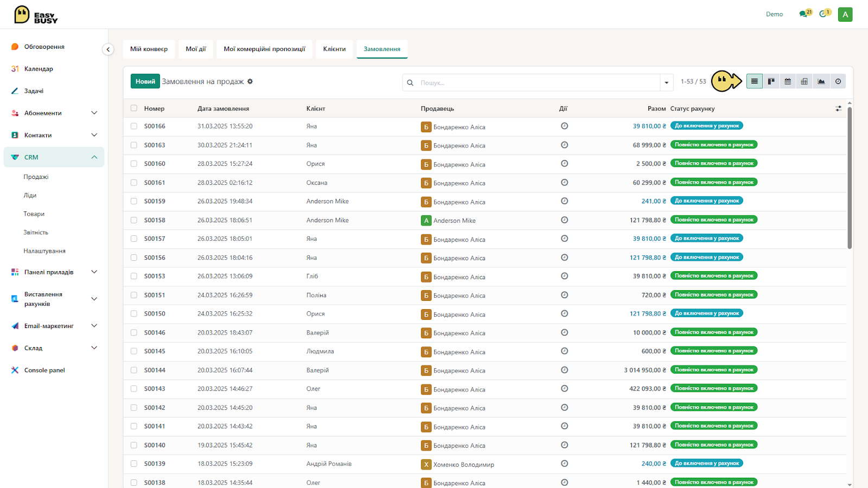Click the activity clock for order S00166
The width and height of the screenshot is (868, 488).
pyautogui.click(x=564, y=126)
